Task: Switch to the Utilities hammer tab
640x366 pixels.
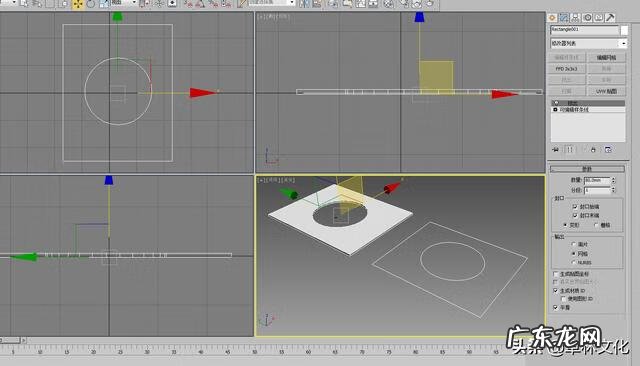Action: pos(610,18)
